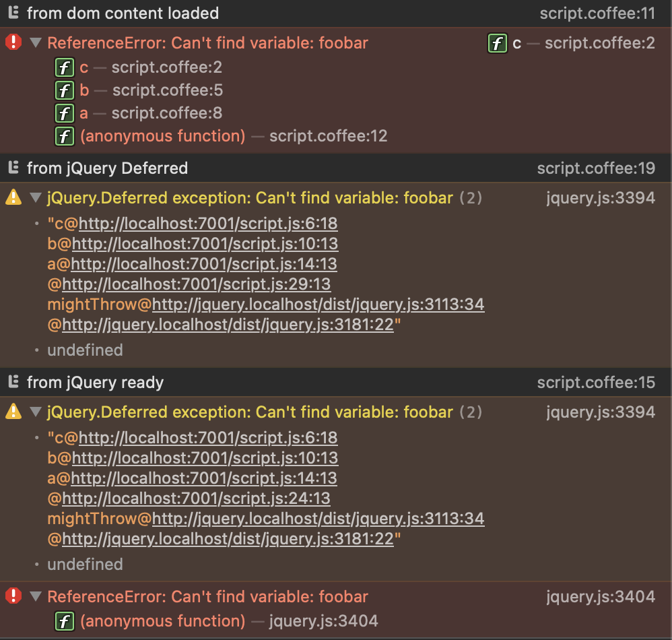Open script.coffee:19 source location
The height and width of the screenshot is (640, 672).
(596, 168)
